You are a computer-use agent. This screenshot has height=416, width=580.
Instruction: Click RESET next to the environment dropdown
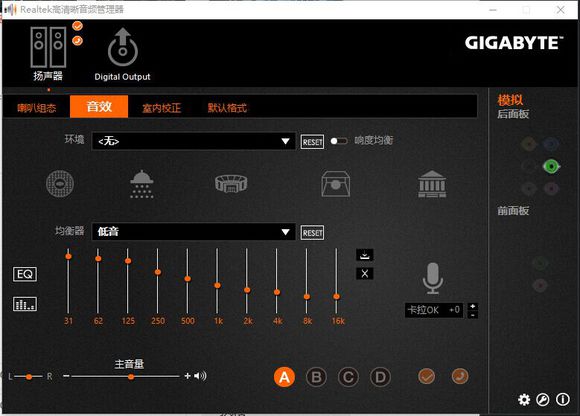pyautogui.click(x=312, y=142)
